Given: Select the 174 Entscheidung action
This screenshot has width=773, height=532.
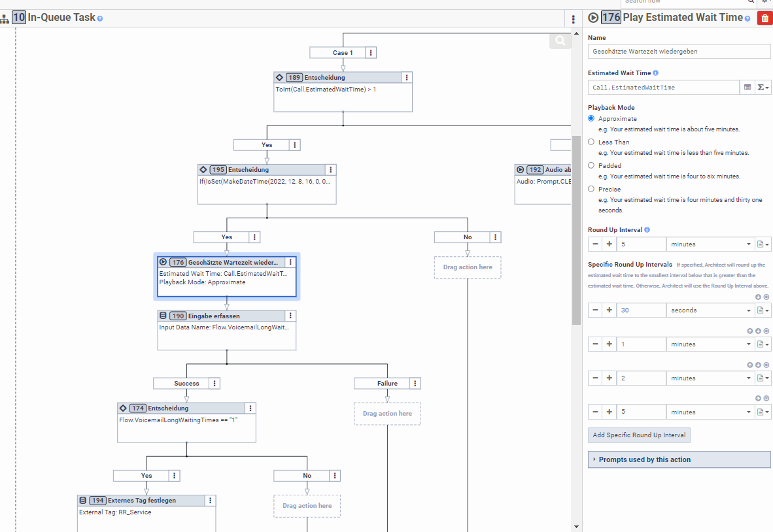Looking at the screenshot, I should [x=186, y=422].
